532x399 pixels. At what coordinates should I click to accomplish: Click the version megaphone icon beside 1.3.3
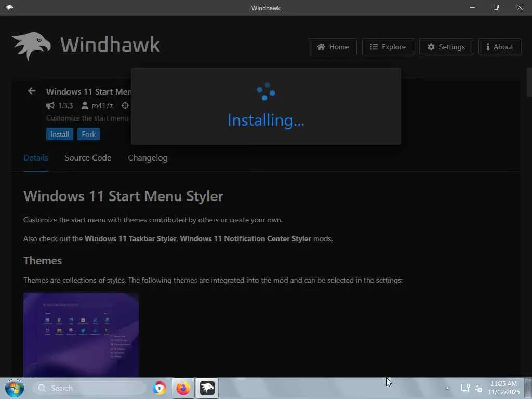click(x=50, y=105)
